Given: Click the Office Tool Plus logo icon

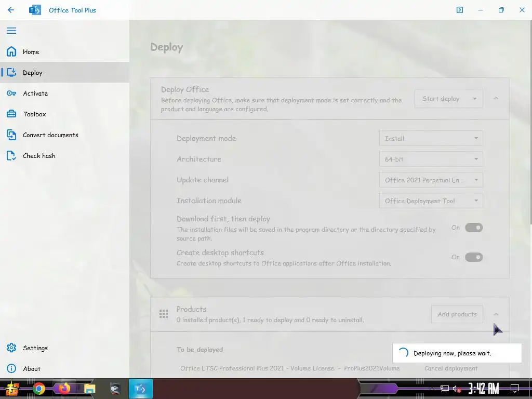Looking at the screenshot, I should (35, 10).
